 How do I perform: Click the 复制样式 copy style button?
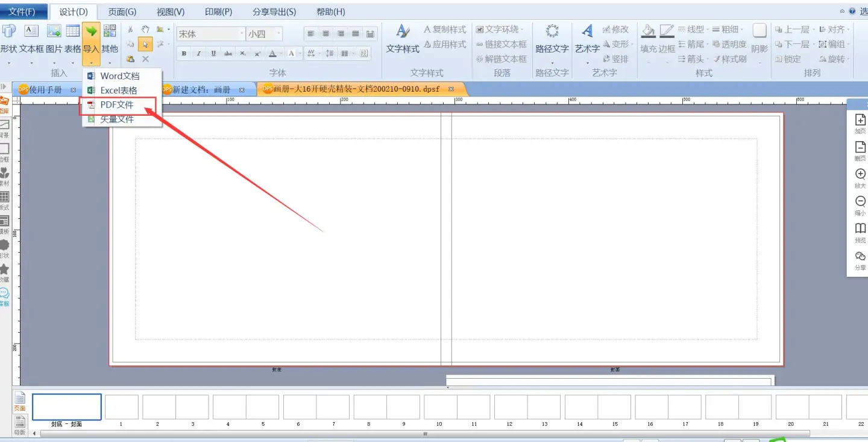point(445,30)
